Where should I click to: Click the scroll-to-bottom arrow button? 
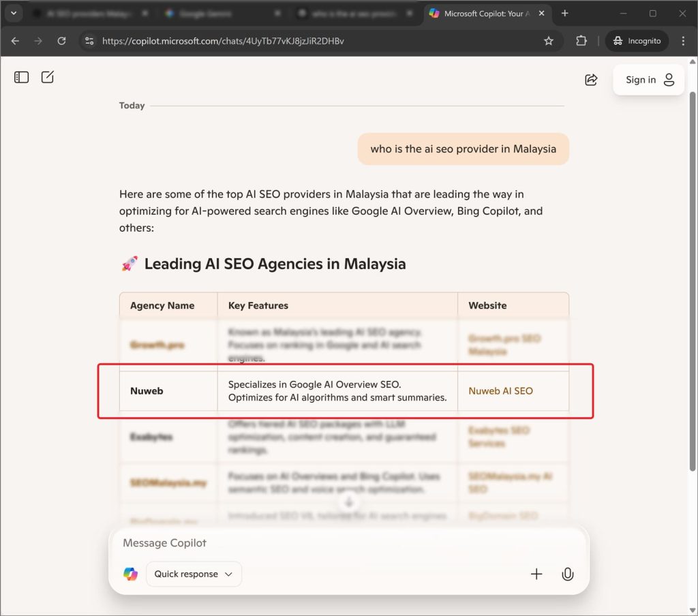(x=349, y=503)
